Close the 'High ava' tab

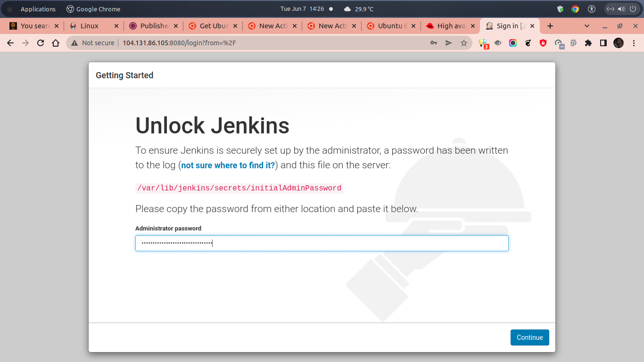(x=473, y=26)
